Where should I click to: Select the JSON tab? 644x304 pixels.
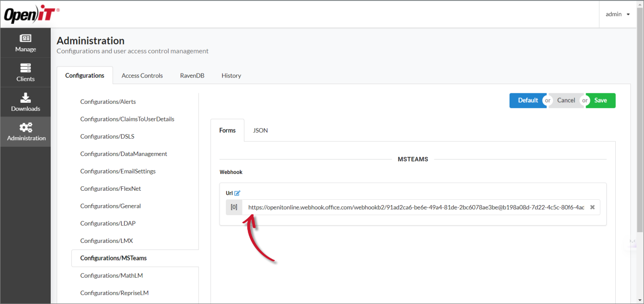260,130
